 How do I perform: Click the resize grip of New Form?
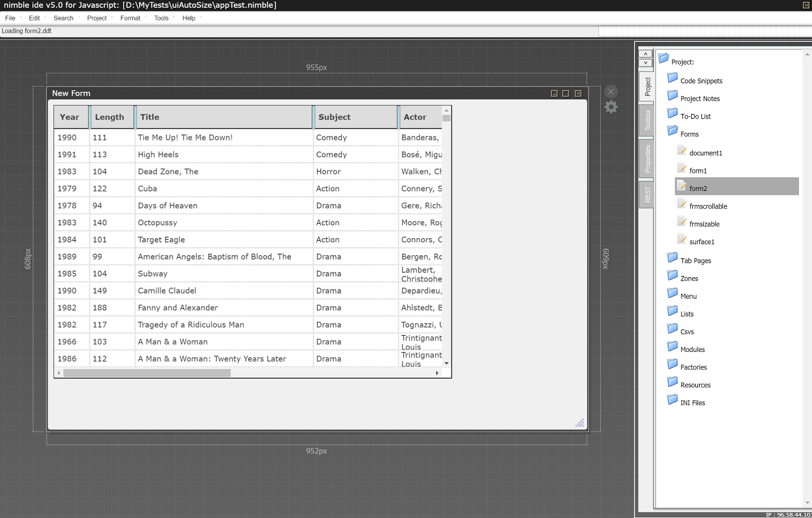pyautogui.click(x=580, y=423)
